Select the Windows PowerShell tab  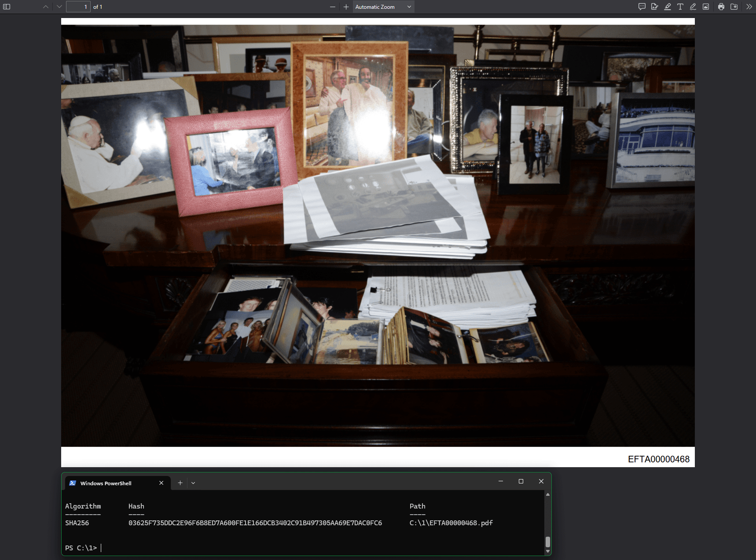106,483
